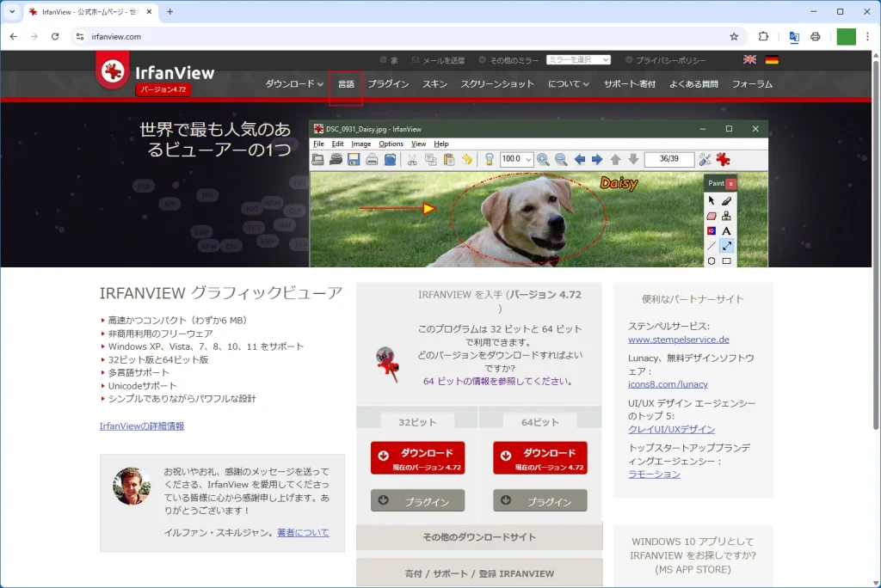Image resolution: width=881 pixels, height=588 pixels.
Task: Select the Paint panel eraser tool
Action: [712, 216]
